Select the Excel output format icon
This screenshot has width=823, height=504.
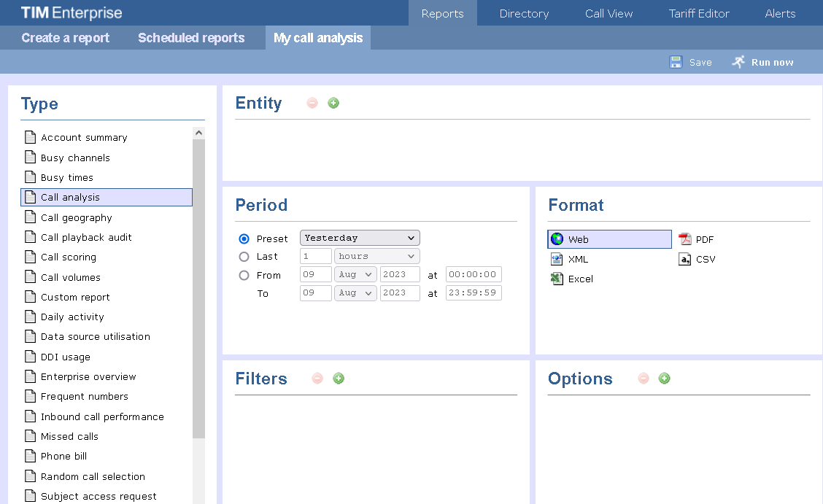(x=556, y=279)
